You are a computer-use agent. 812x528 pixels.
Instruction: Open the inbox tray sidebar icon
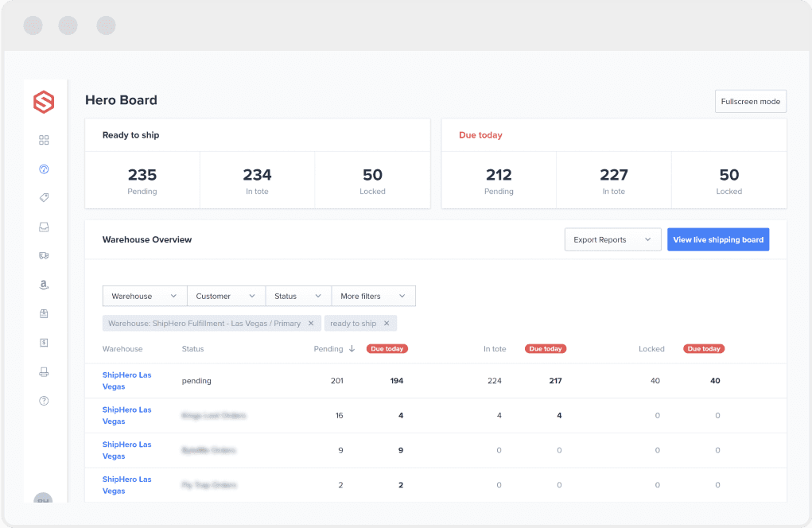(x=44, y=227)
